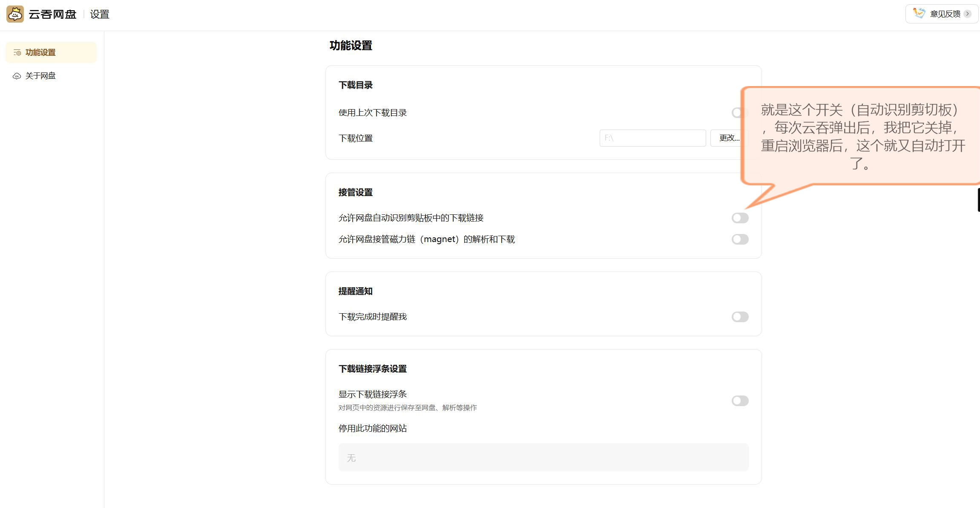This screenshot has width=980, height=508.
Task: Select 功能设置 label in sidebar
Action: [40, 52]
